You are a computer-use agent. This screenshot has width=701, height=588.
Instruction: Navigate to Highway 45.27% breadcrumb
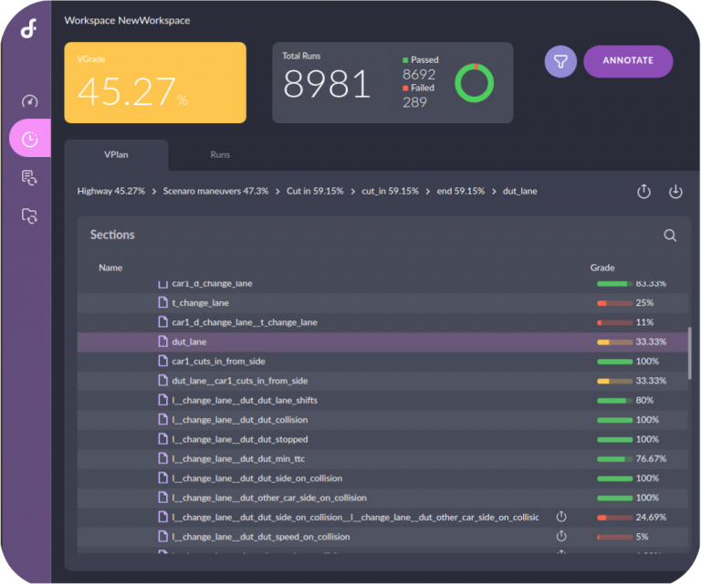coord(111,192)
